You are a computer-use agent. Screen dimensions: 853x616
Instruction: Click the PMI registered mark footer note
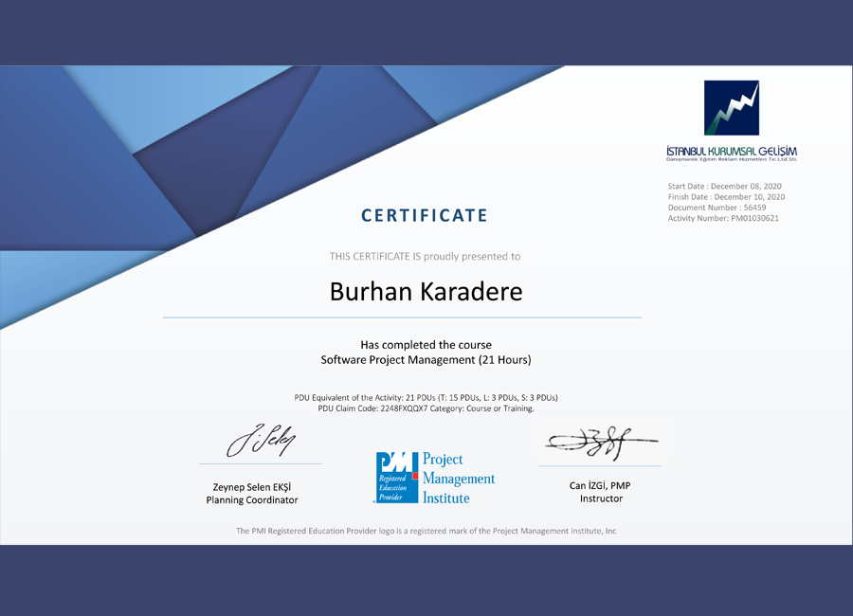(426, 531)
